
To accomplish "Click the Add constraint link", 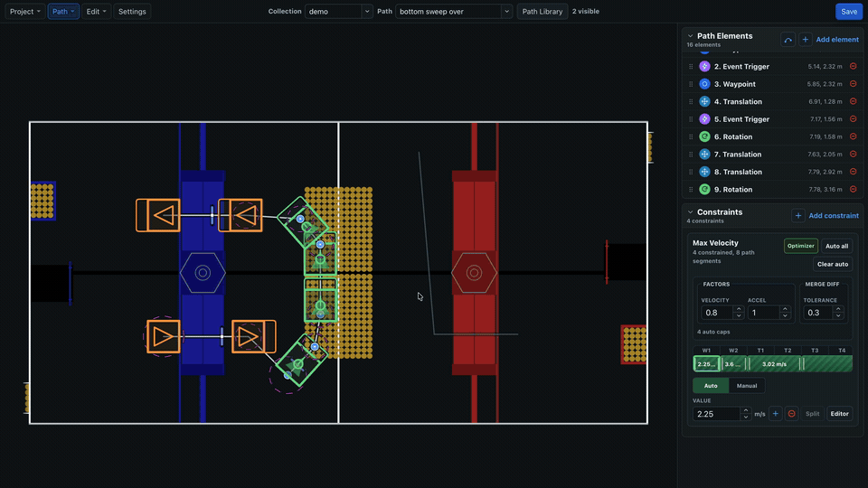I will tap(834, 216).
